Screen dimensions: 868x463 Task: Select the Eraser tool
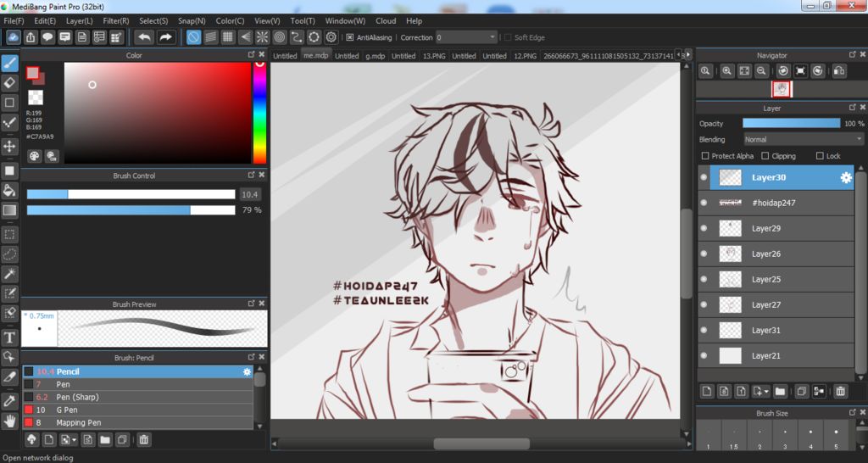(x=9, y=83)
